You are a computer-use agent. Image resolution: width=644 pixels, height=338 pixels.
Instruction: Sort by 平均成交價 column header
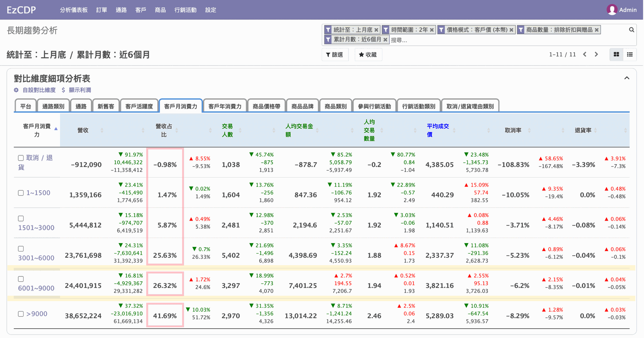pos(438,130)
